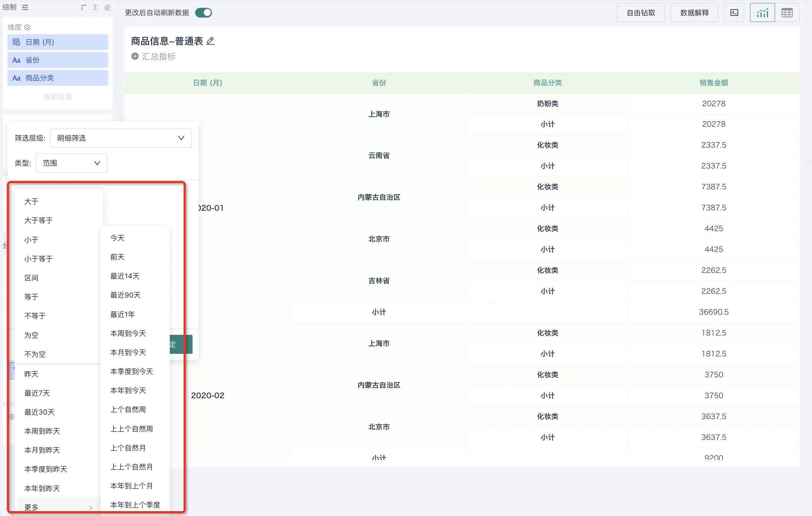Click the 数据解释 button
Viewport: 812px width, 516px height.
pyautogui.click(x=694, y=13)
